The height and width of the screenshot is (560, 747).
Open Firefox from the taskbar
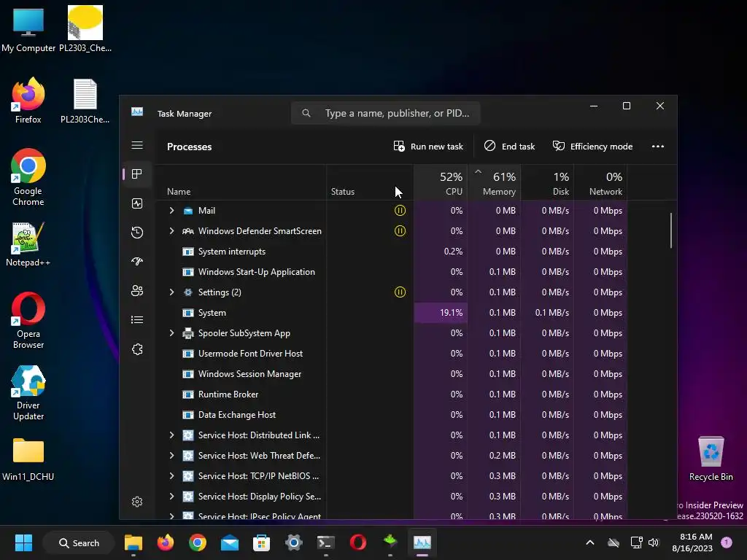click(166, 542)
